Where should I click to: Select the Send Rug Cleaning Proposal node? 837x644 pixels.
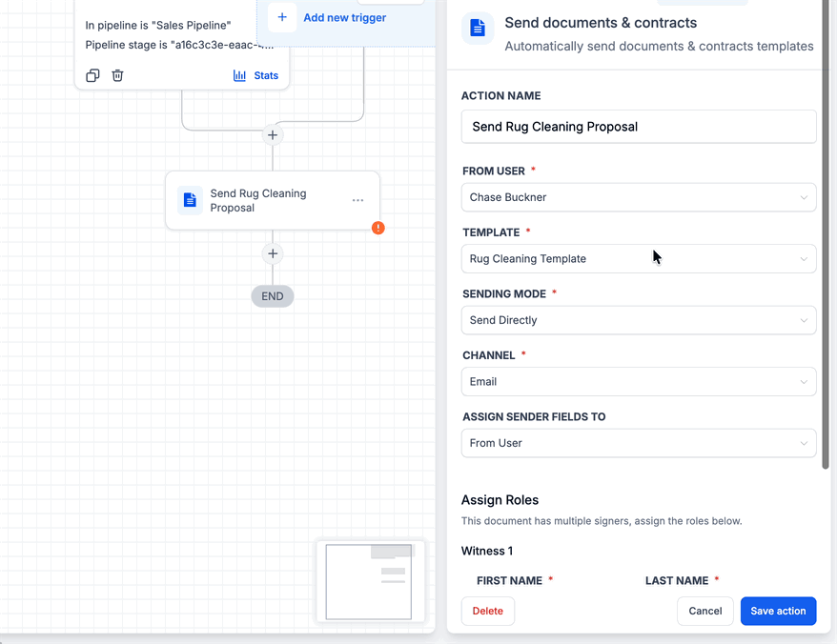273,201
